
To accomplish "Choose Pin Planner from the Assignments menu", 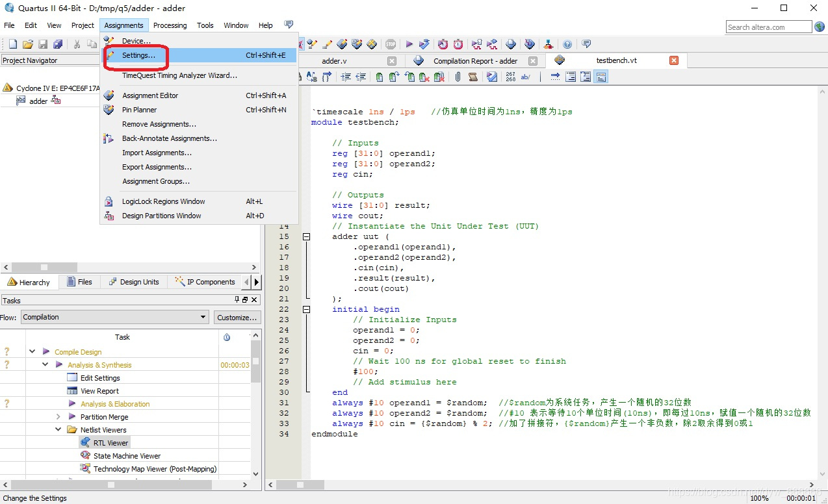I will click(x=139, y=110).
